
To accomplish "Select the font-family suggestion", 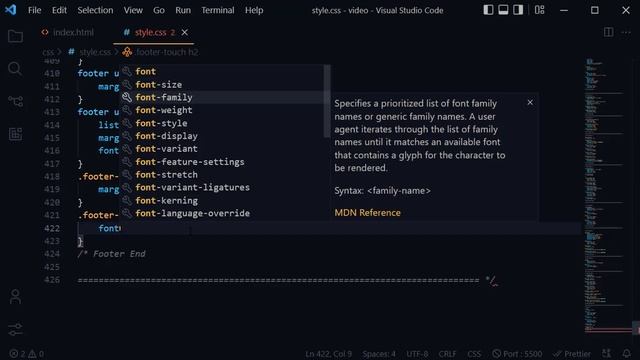I will click(224, 97).
